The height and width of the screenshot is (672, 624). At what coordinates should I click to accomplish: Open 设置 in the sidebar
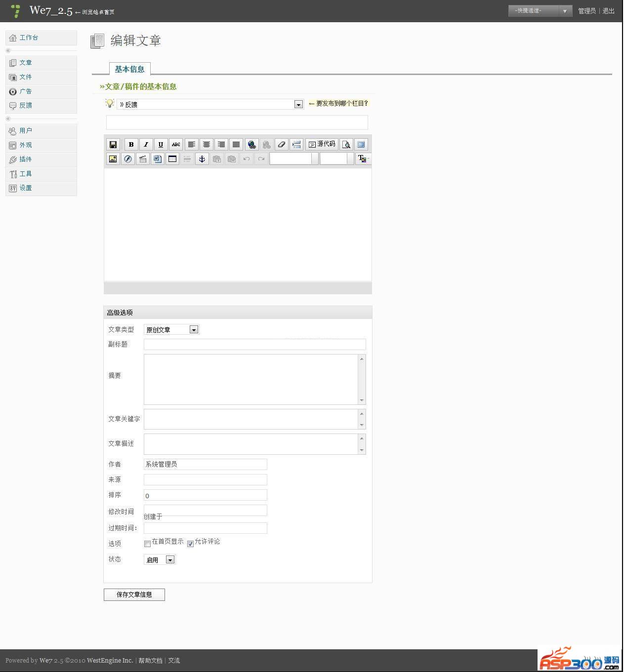[41, 188]
